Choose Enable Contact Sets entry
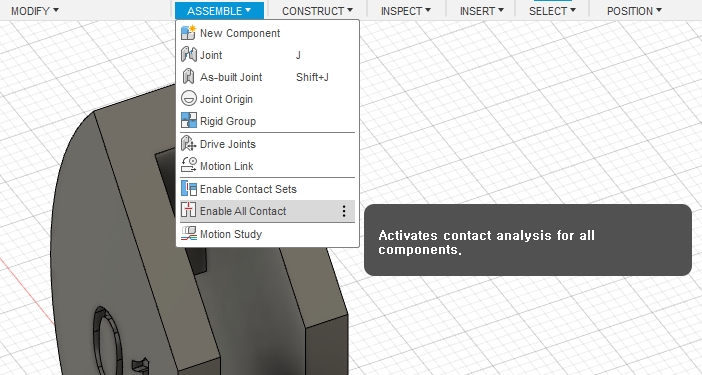The image size is (702, 375). click(x=267, y=189)
